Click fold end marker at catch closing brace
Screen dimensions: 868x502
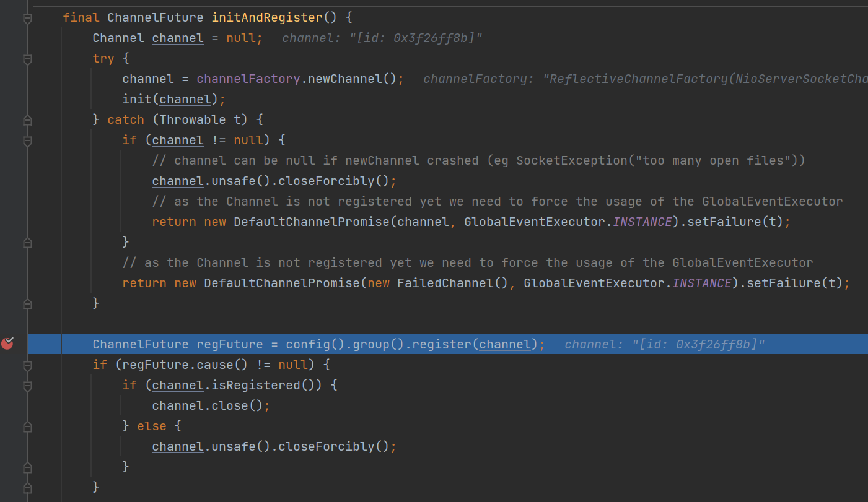(x=27, y=303)
